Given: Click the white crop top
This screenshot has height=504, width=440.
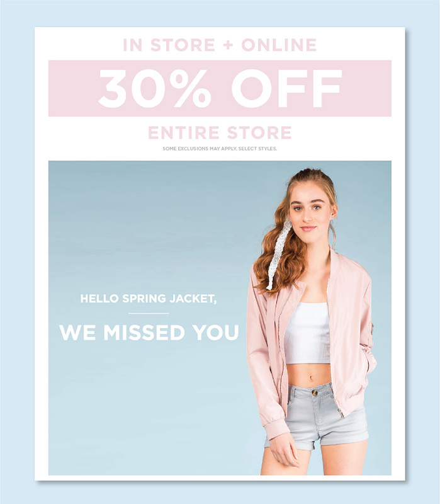Looking at the screenshot, I should (308, 333).
